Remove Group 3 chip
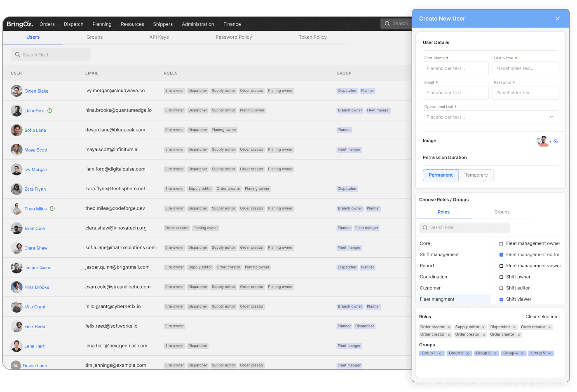The height and width of the screenshot is (392, 577). click(x=495, y=353)
